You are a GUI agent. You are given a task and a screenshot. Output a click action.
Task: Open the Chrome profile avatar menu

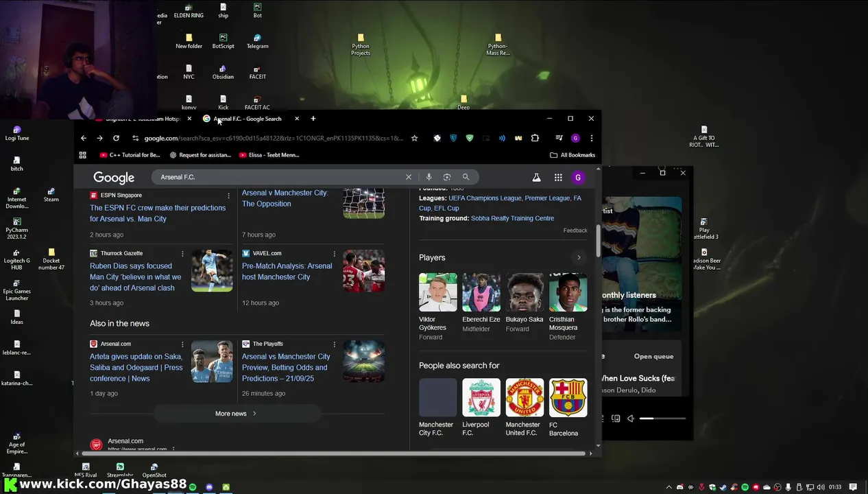(575, 138)
